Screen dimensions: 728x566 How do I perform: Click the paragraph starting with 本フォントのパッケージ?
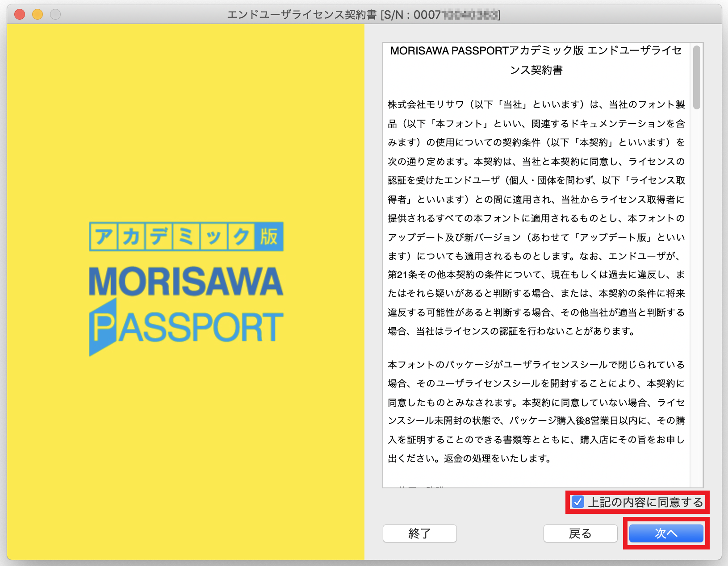click(x=536, y=411)
